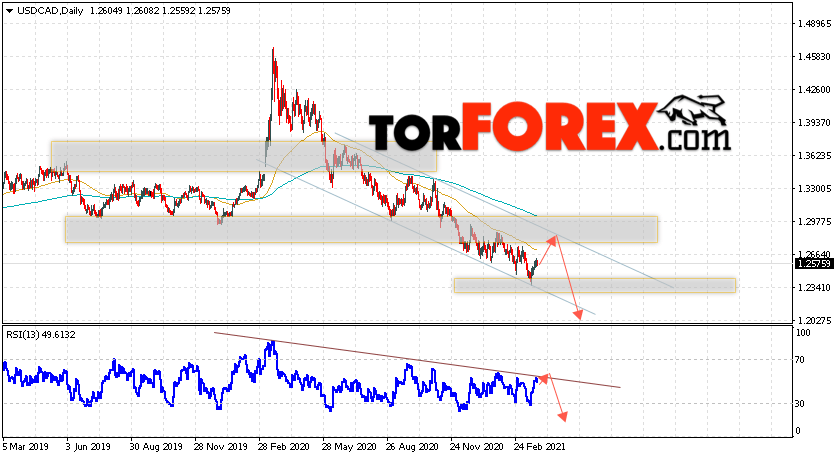The height and width of the screenshot is (458, 838).
Task: Select the 1.42600 price axis label
Action: pos(815,90)
